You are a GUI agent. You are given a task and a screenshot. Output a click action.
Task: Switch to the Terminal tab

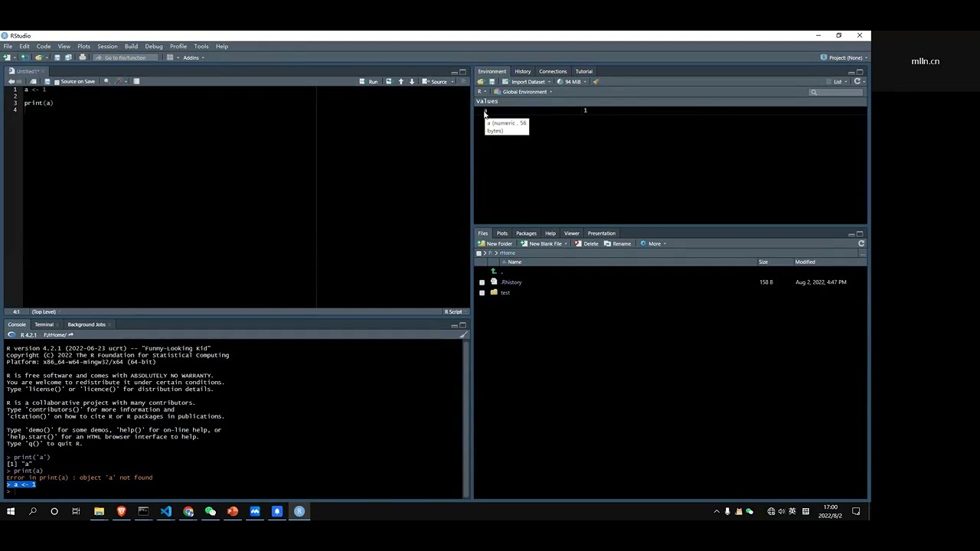[44, 324]
